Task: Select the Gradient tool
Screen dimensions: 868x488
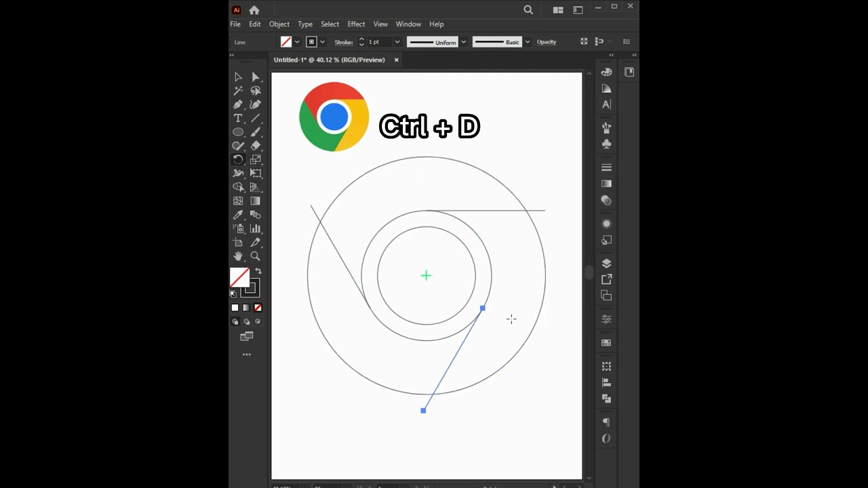Action: pos(256,201)
